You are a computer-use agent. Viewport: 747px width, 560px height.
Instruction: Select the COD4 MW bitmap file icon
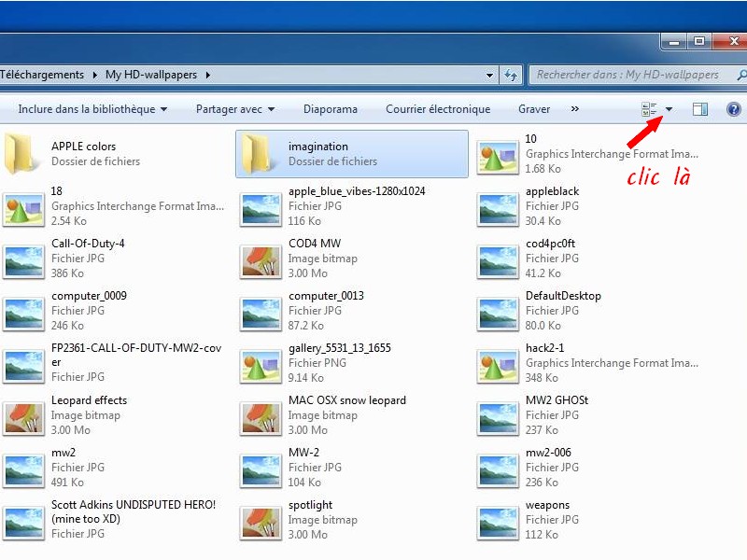coord(261,259)
